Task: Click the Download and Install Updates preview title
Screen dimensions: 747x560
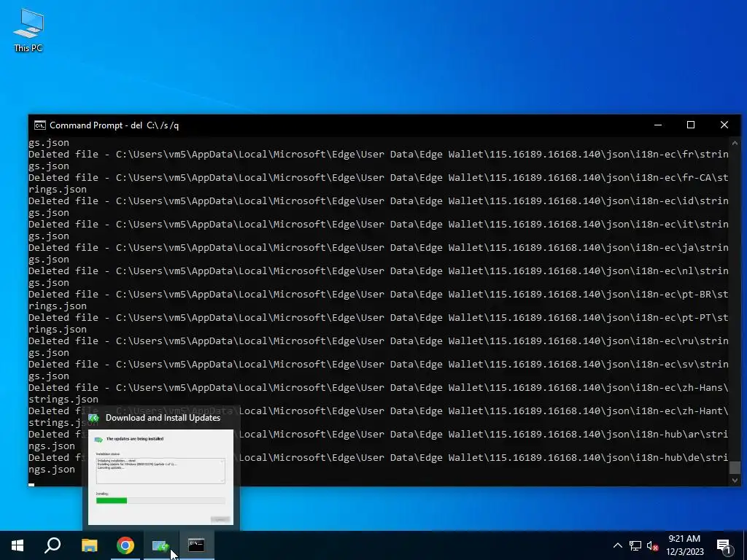Action: click(163, 418)
